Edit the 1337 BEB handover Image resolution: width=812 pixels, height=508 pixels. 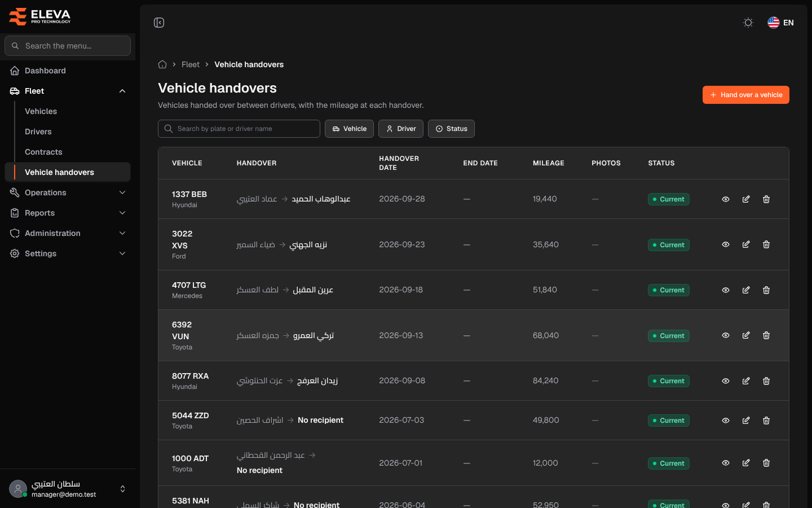(x=746, y=199)
